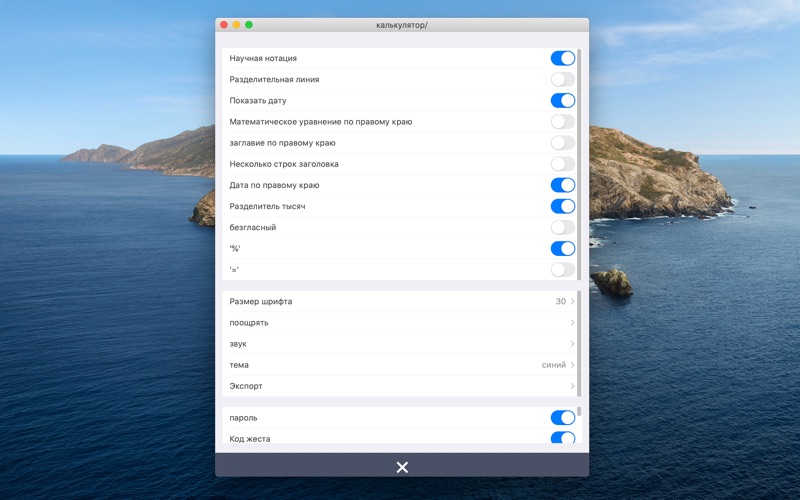This screenshot has height=500, width=800.
Task: Disable Дата по правому краю switch
Action: tap(563, 185)
